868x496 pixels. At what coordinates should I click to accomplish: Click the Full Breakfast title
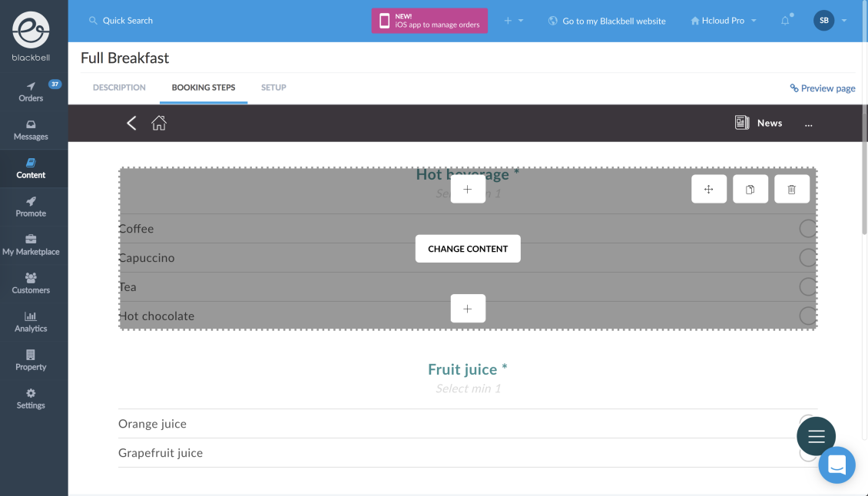point(125,58)
